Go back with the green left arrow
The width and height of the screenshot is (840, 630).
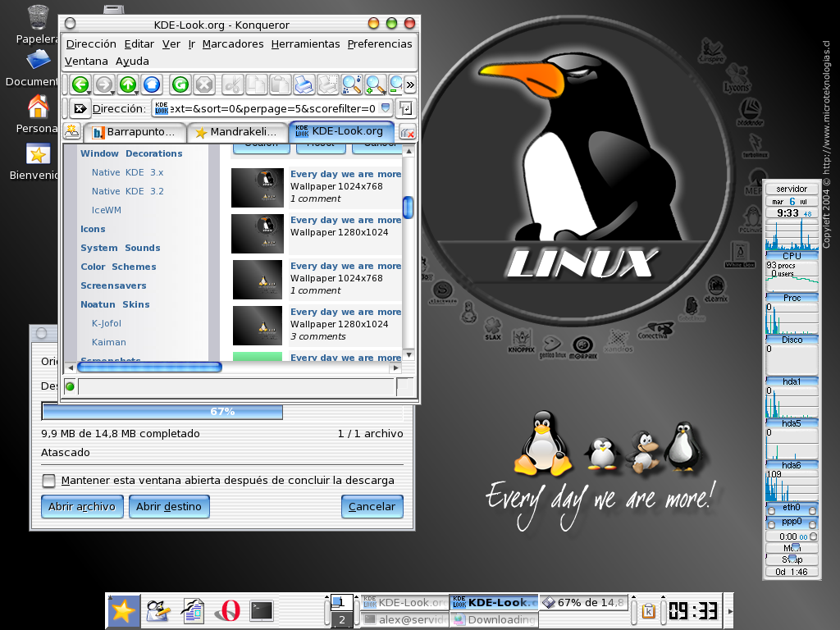tap(81, 84)
